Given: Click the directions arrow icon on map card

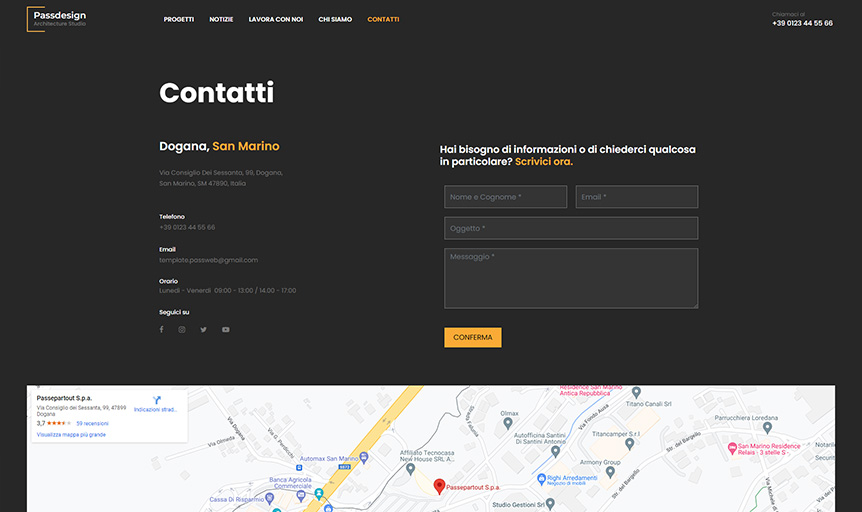Looking at the screenshot, I should click(156, 400).
